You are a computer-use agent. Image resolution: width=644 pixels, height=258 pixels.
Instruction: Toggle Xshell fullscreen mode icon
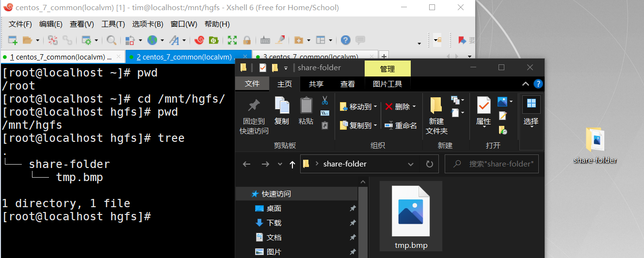[x=232, y=40]
